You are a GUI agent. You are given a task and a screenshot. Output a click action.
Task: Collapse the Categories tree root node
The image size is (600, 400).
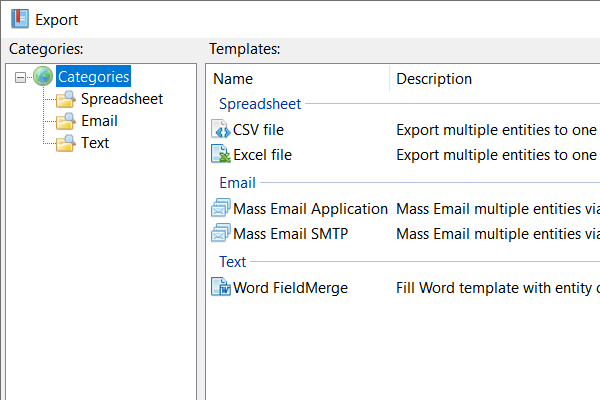click(x=23, y=77)
